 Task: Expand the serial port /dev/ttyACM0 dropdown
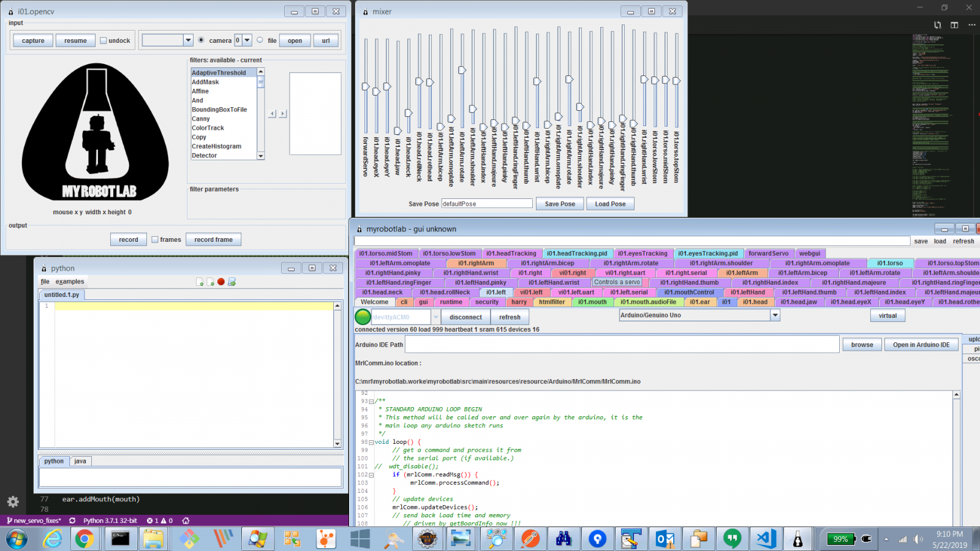point(436,317)
